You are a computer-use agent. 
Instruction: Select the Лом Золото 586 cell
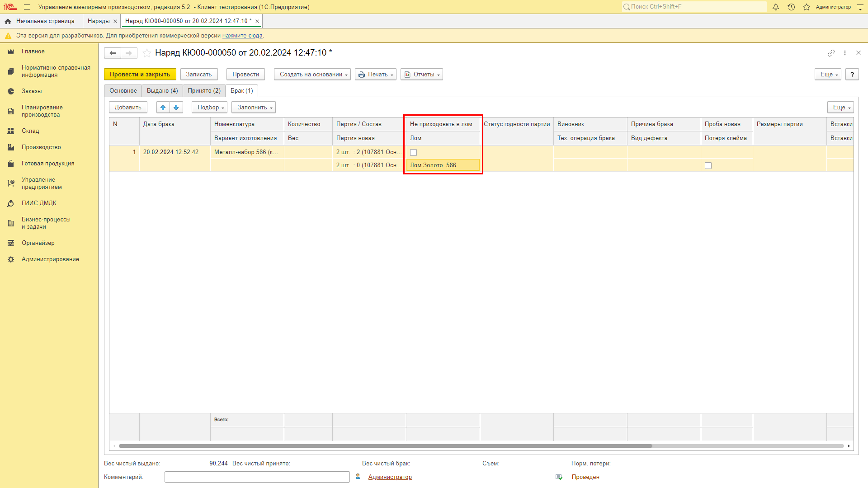443,165
